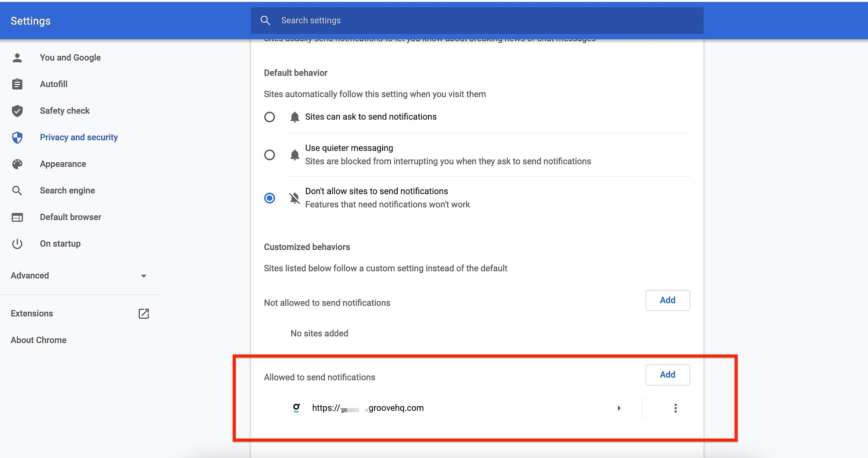The image size is (868, 458).
Task: Open the Privacy and security section
Action: click(x=79, y=137)
